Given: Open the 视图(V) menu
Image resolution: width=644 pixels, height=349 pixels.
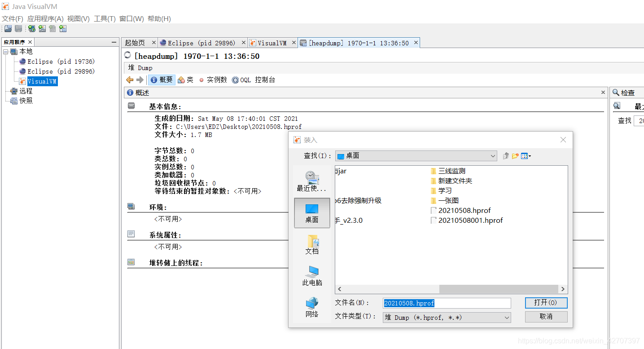Looking at the screenshot, I should (79, 19).
